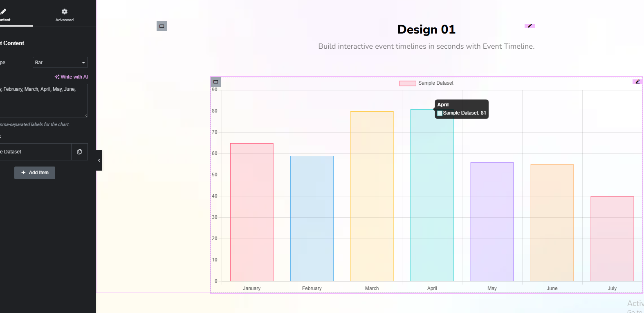Select the Design 01 heading
Viewport: 644px width, 313px height.
click(426, 29)
